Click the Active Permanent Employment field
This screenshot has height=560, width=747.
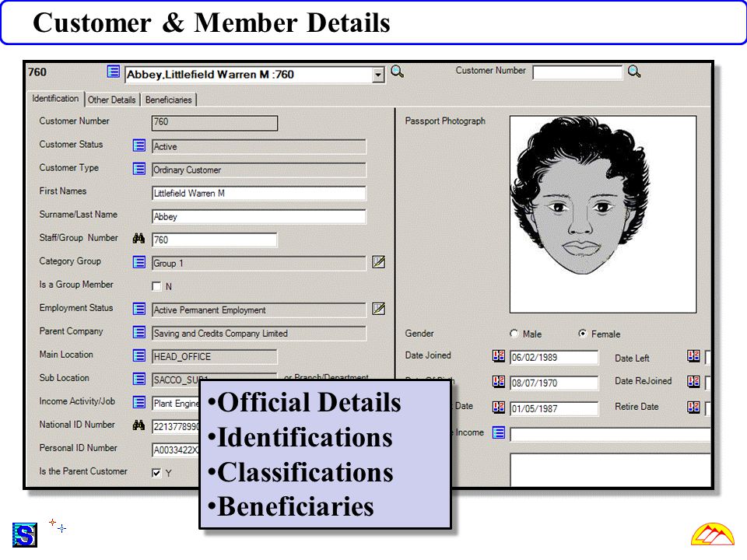pos(258,310)
